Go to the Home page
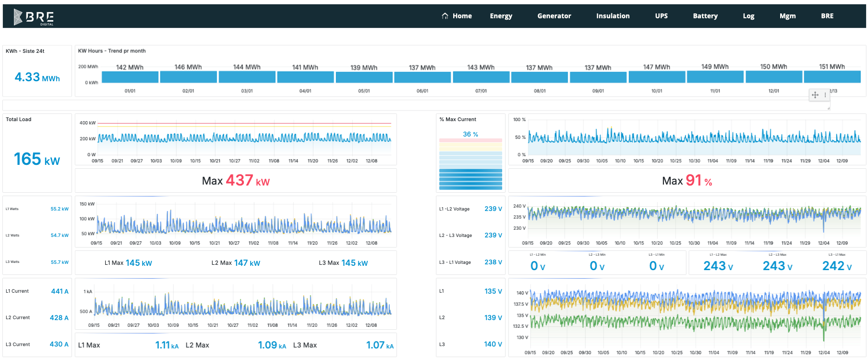Image resolution: width=868 pixels, height=360 pixels. pos(462,16)
